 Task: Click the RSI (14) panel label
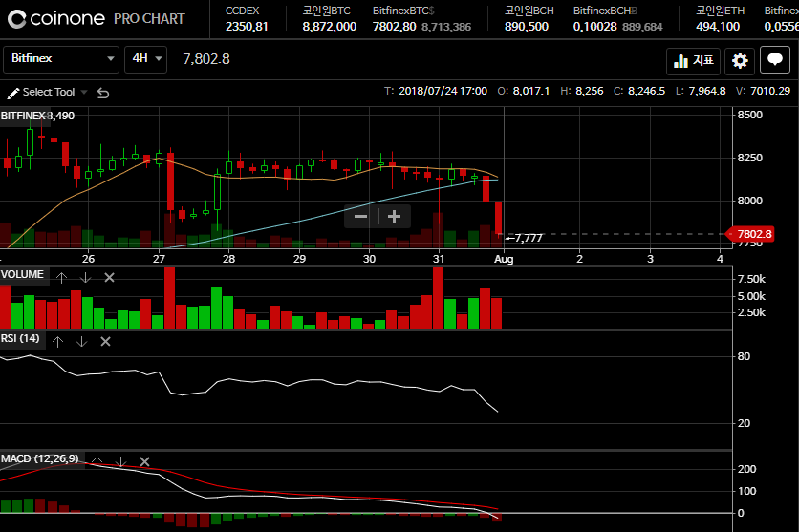(20, 338)
